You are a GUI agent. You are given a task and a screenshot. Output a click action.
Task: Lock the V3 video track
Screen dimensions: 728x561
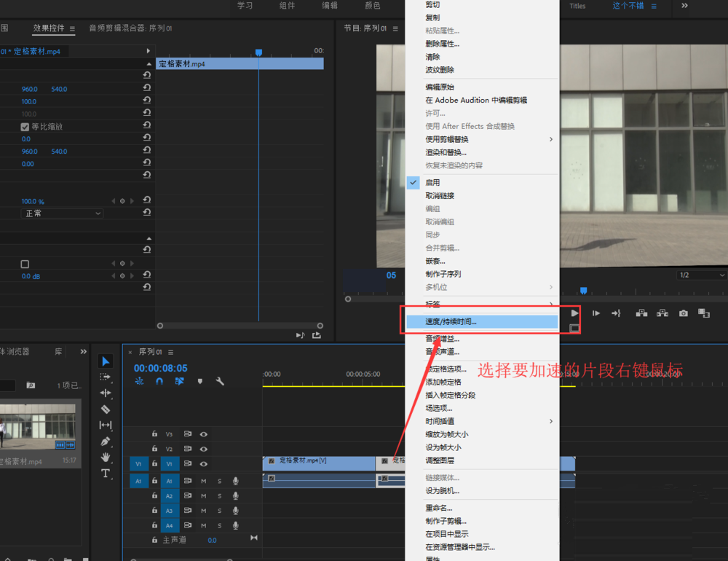click(154, 434)
